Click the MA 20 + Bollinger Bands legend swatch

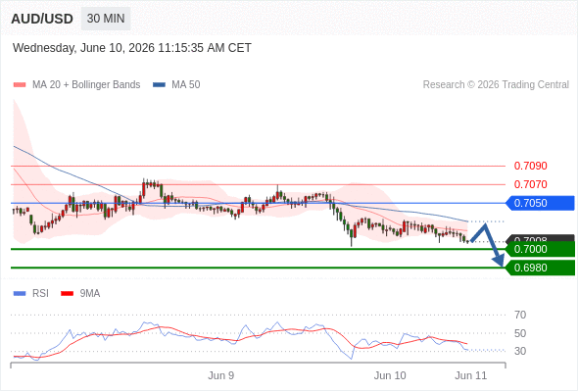coord(20,85)
